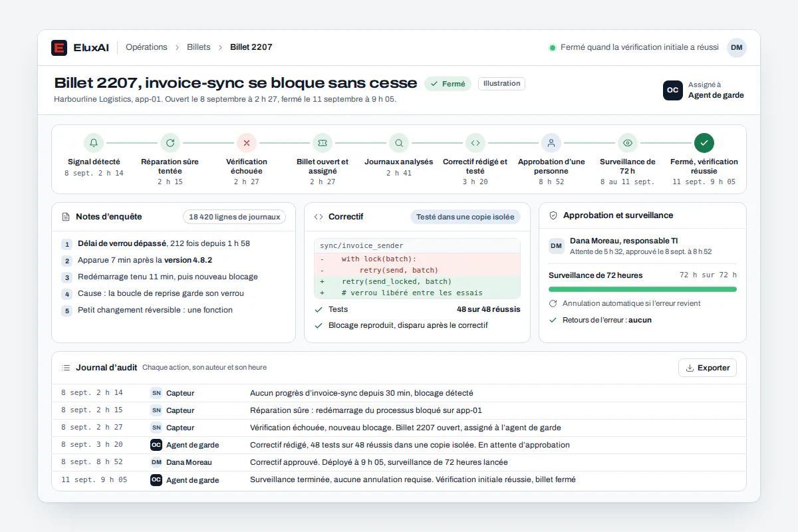Click 48 sur 48 réussis result
Image resolution: width=798 pixels, height=532 pixels.
[489, 309]
